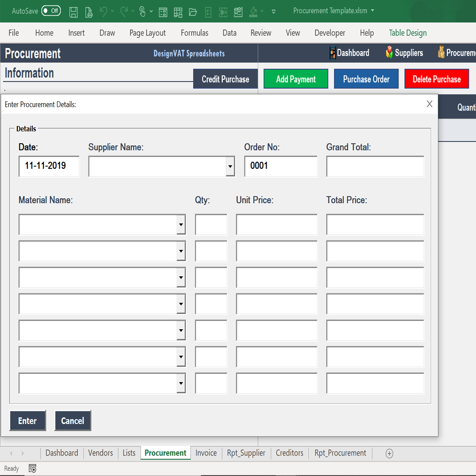The height and width of the screenshot is (476, 476).
Task: Expand the first Material Name dropdown
Action: (181, 224)
